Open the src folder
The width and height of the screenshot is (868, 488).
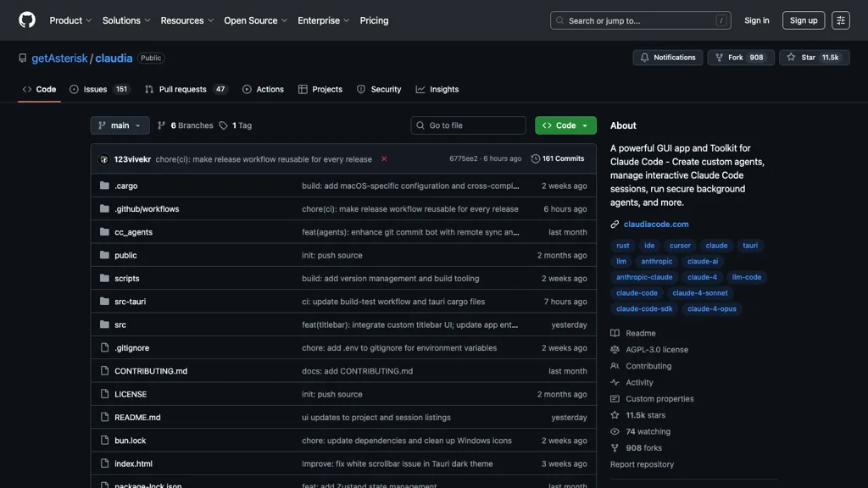tap(120, 324)
